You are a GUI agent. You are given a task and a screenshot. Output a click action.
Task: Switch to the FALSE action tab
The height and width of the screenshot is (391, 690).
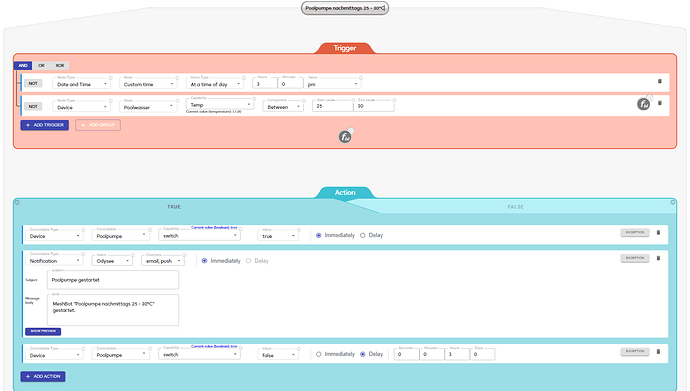(x=515, y=207)
